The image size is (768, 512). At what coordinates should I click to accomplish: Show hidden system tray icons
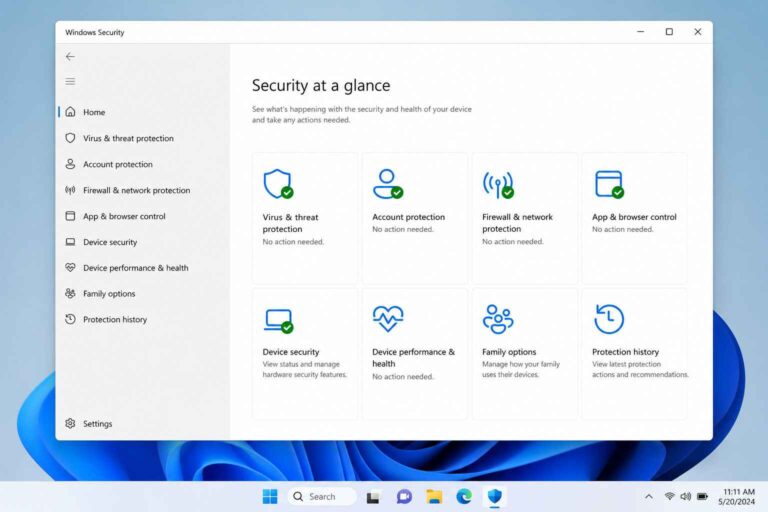[x=648, y=496]
